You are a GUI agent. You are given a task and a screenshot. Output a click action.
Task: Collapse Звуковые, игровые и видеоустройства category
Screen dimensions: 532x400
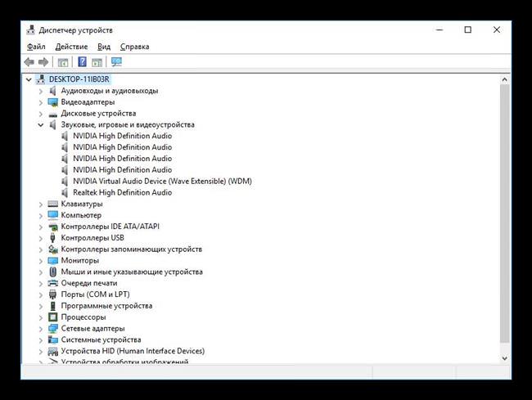point(41,125)
